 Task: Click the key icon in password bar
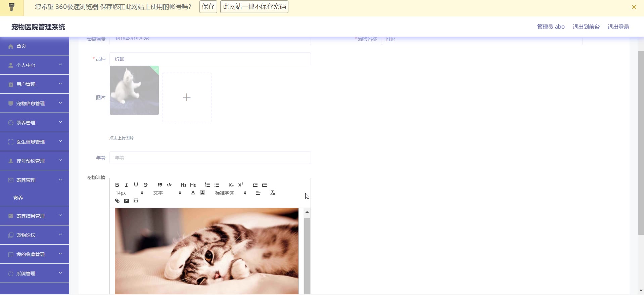tap(12, 7)
